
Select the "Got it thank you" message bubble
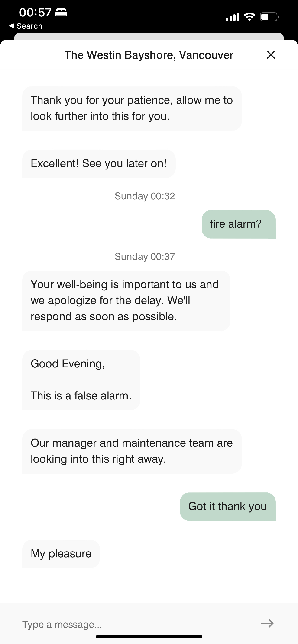tap(228, 507)
